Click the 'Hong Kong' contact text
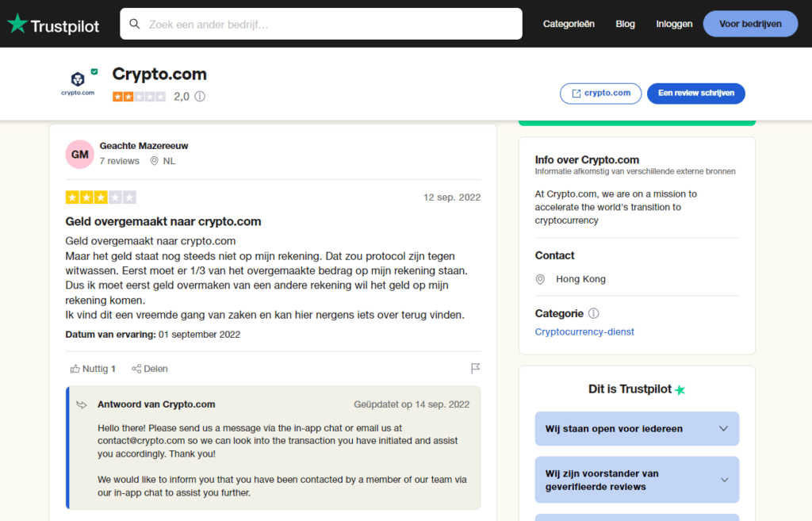 point(580,279)
